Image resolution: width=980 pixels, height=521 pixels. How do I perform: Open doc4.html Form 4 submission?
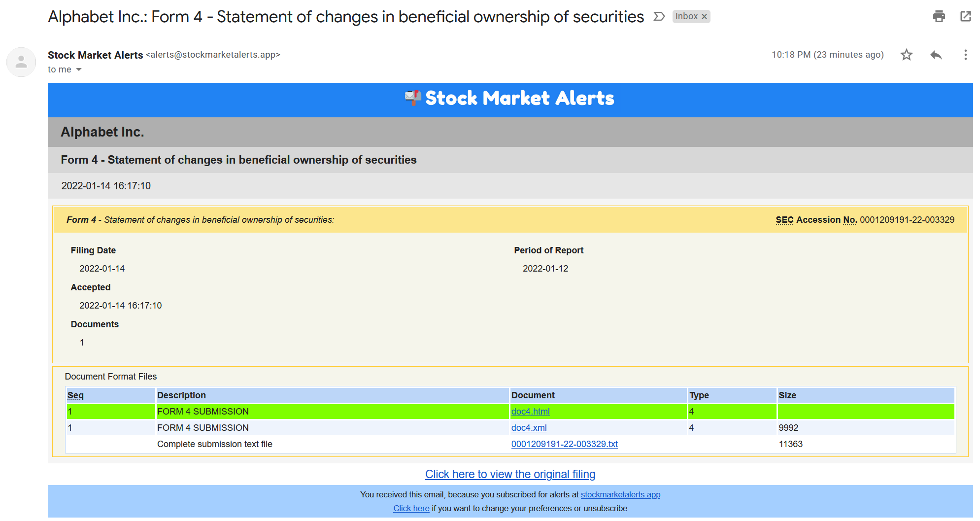click(530, 411)
